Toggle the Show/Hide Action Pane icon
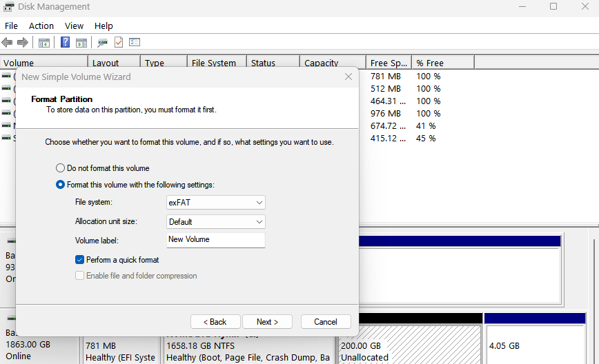599x364 pixels. coord(81,43)
